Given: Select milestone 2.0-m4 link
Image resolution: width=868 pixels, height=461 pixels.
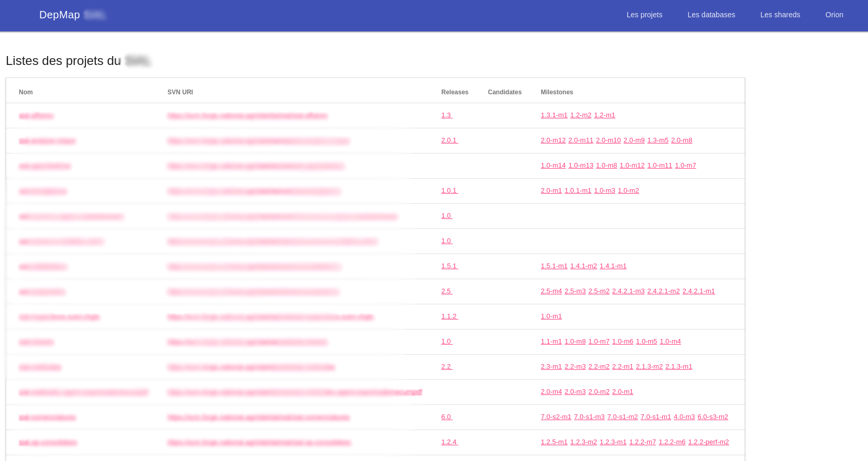Looking at the screenshot, I should [x=551, y=392].
